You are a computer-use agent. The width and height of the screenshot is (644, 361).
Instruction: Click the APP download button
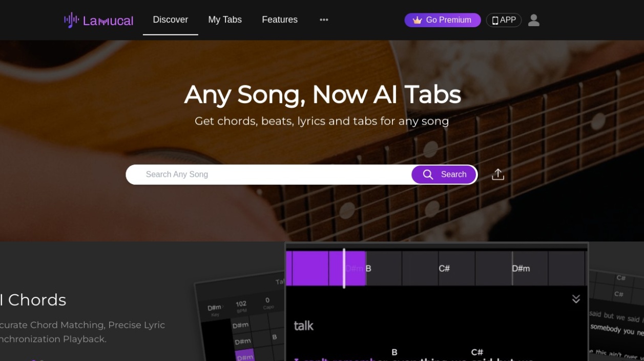503,20
